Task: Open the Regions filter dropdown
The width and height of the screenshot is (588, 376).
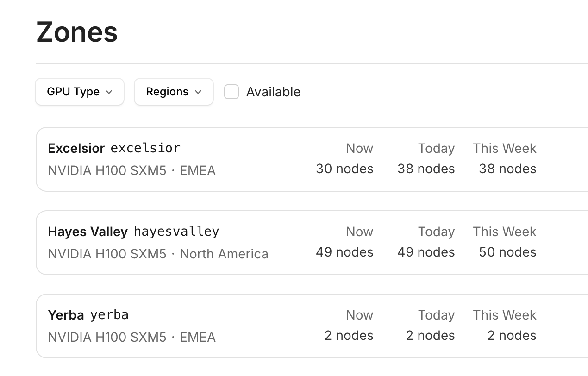Action: 174,92
